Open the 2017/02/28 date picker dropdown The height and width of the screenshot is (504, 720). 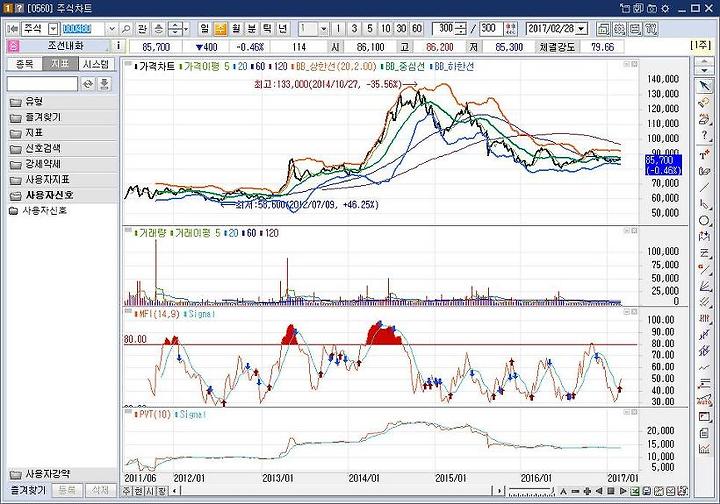[x=582, y=29]
